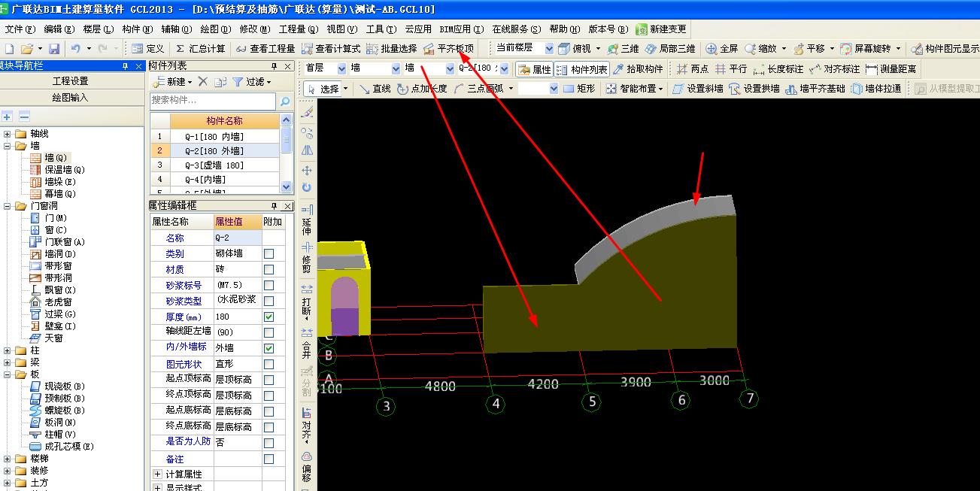Screen dimensions: 980x491
Task: Click the Save disk icon
Action: click(54, 49)
